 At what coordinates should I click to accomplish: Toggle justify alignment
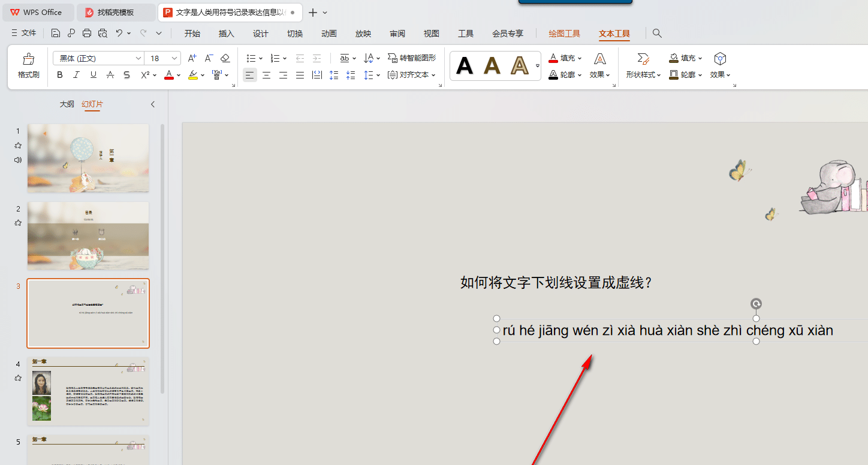click(300, 75)
